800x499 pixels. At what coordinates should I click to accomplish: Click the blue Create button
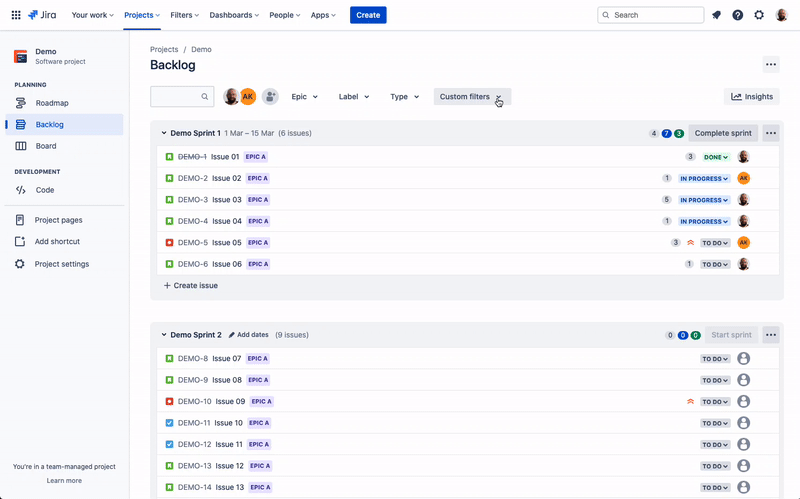368,15
